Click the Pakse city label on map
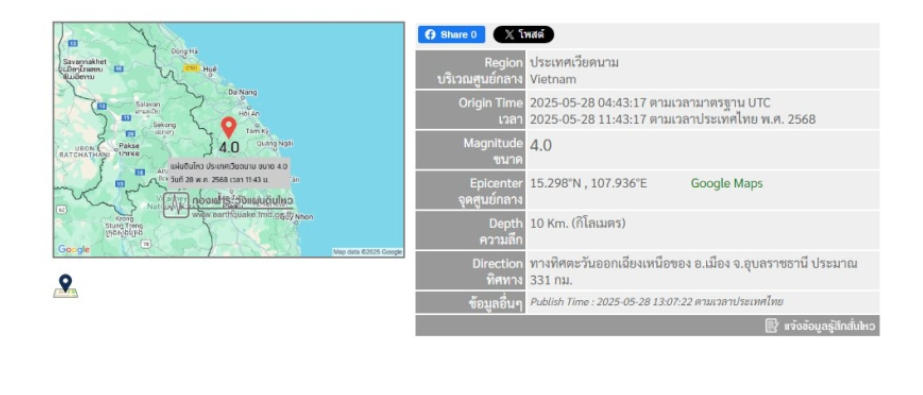The image size is (923, 395). [x=130, y=145]
